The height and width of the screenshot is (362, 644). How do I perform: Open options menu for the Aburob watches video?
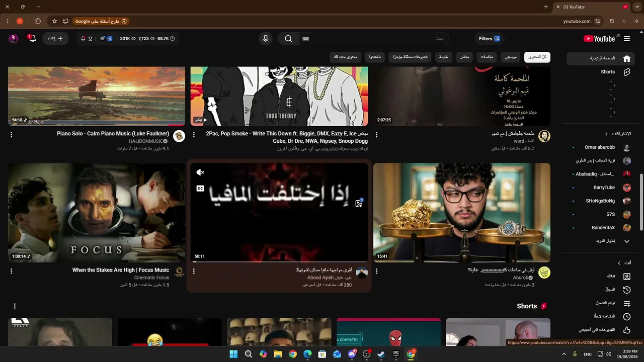pos(376,271)
